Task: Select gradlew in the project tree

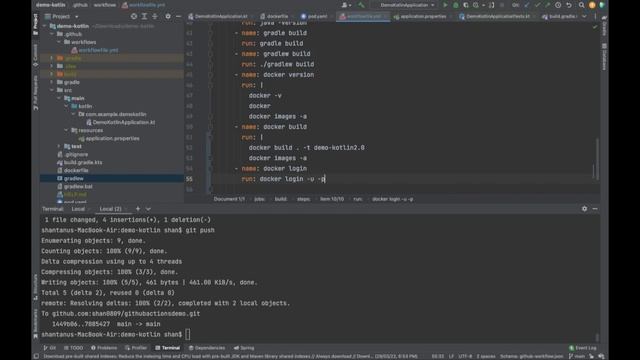Action: tap(70, 178)
